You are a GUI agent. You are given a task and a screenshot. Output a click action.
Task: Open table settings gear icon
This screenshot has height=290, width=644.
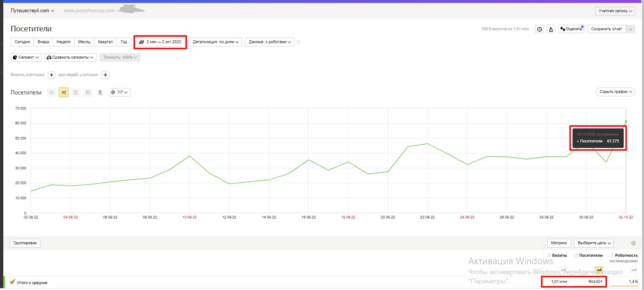(633, 243)
